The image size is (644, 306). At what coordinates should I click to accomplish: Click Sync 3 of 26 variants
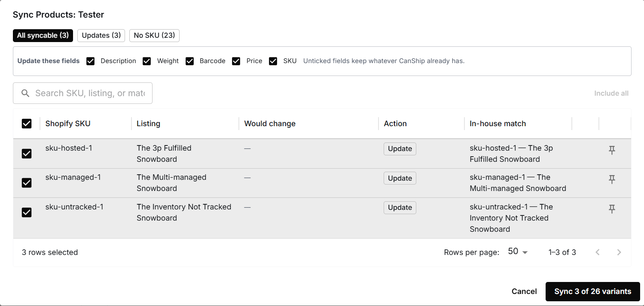592,291
